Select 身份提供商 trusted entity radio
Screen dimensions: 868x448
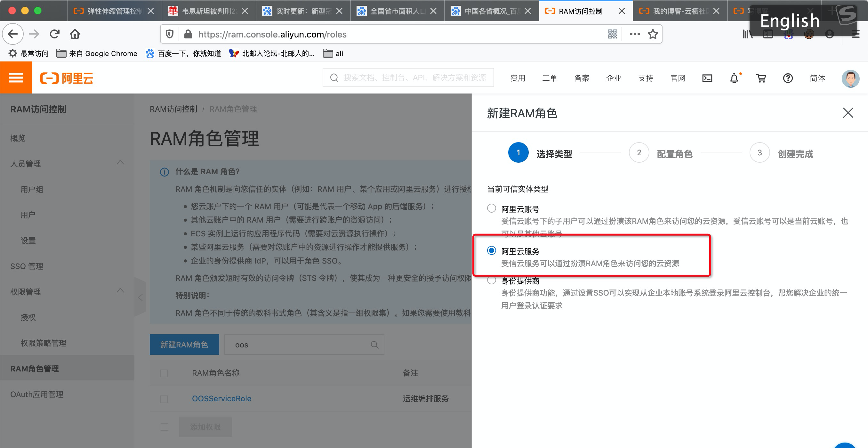(x=491, y=280)
